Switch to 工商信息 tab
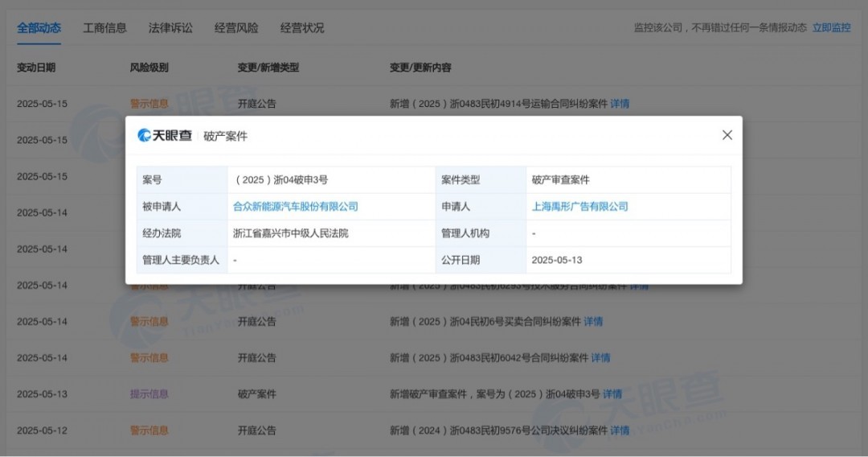This screenshot has width=868, height=457. [x=104, y=27]
